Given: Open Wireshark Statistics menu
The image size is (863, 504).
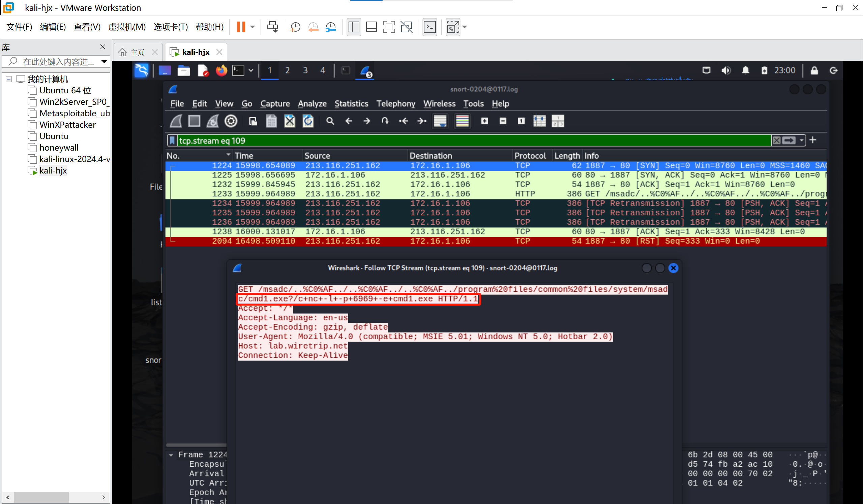Looking at the screenshot, I should pyautogui.click(x=351, y=104).
